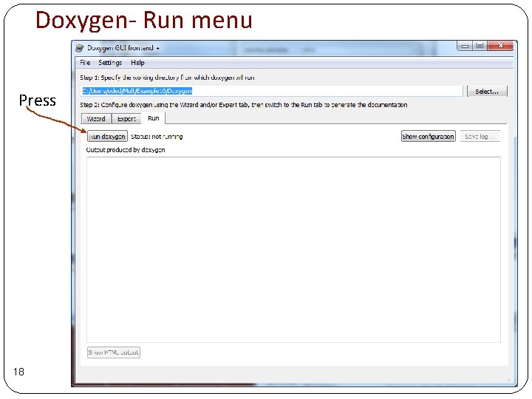
Task: Click the Show configuration button
Action: pyautogui.click(x=428, y=137)
